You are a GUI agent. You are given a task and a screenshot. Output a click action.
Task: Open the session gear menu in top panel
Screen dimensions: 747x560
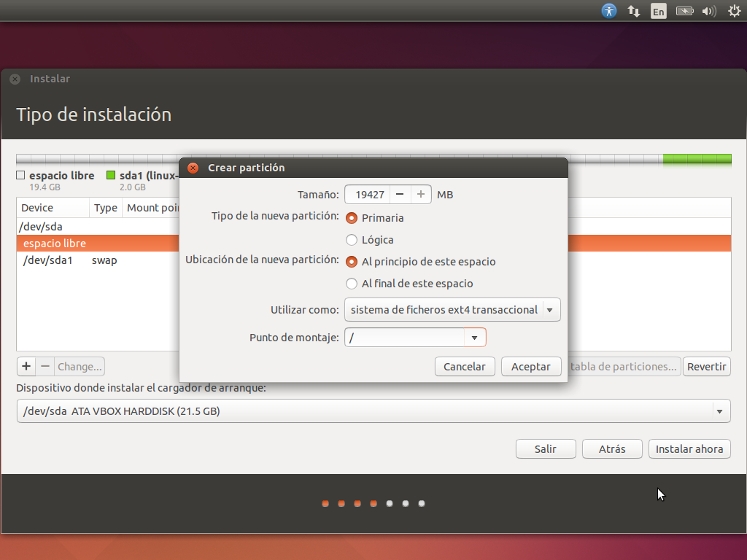[x=733, y=11]
